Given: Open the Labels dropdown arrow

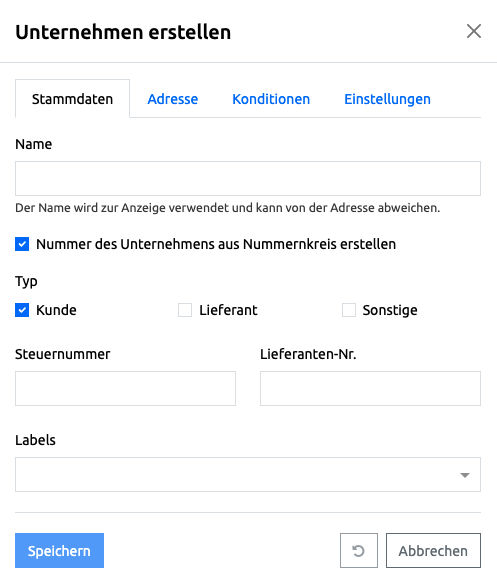Looking at the screenshot, I should (x=464, y=475).
